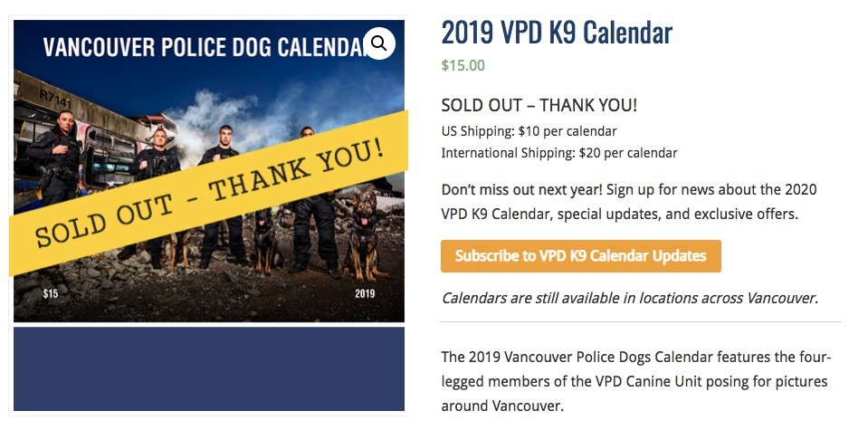Click the 2019 label in the image corner

(365, 293)
